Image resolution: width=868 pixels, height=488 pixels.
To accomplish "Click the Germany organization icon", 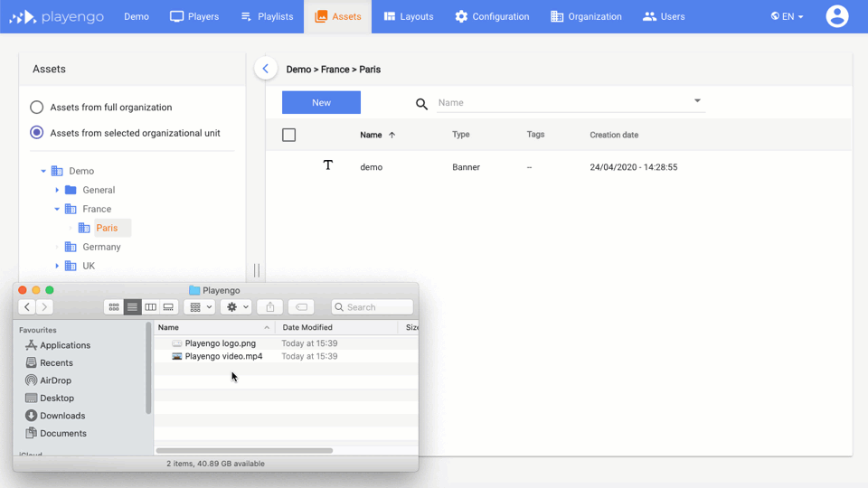I will coord(71,247).
